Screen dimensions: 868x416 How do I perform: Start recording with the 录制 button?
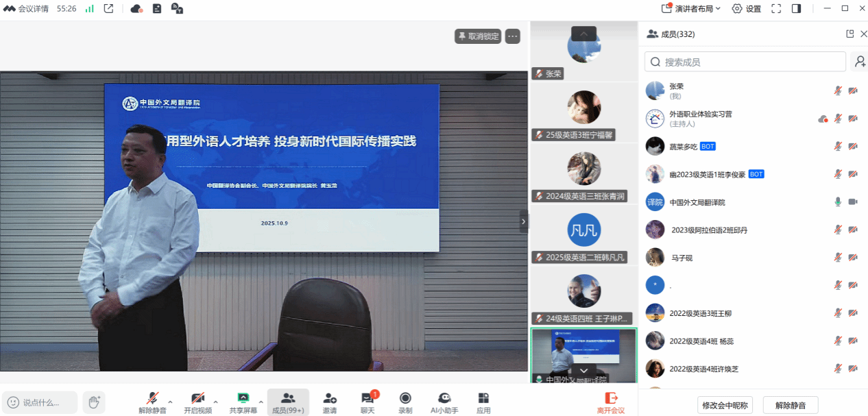[x=405, y=402]
